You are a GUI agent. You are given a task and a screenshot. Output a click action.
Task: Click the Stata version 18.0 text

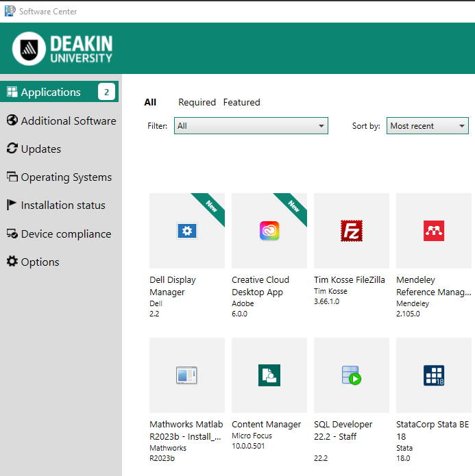click(x=403, y=458)
